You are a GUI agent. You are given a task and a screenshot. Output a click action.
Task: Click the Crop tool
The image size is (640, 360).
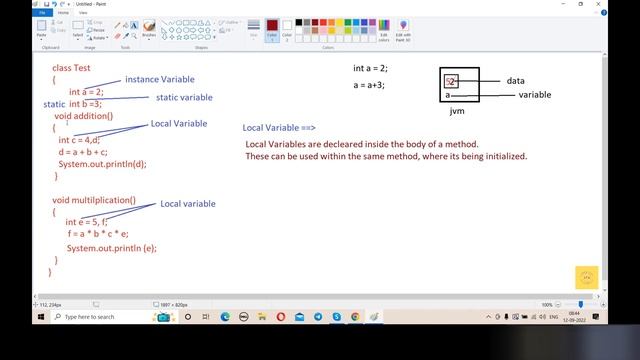(95, 22)
